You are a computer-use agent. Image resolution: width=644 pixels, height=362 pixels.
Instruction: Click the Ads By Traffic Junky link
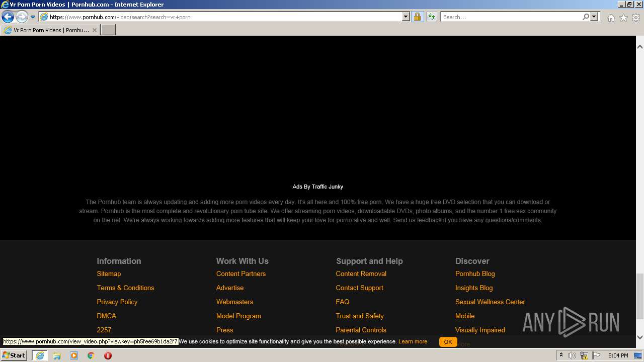(318, 187)
